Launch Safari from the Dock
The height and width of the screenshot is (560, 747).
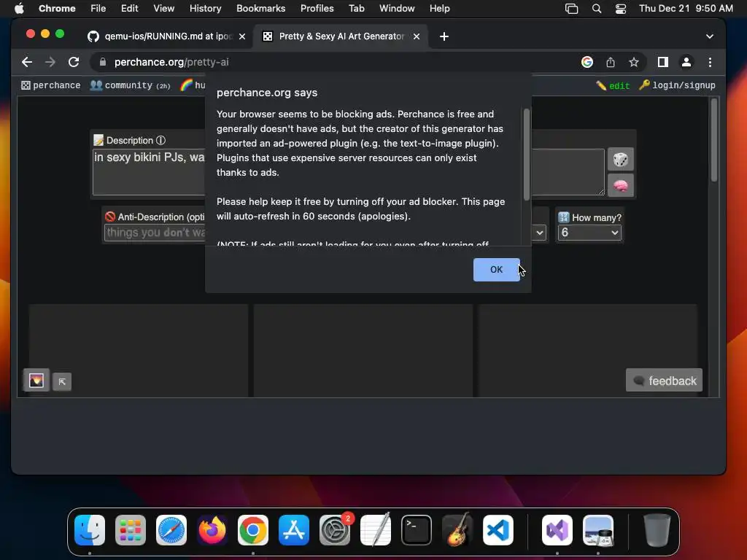[x=171, y=530]
